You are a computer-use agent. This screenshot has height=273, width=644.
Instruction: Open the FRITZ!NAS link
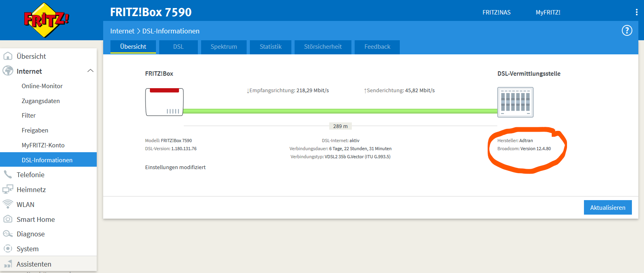pos(497,12)
